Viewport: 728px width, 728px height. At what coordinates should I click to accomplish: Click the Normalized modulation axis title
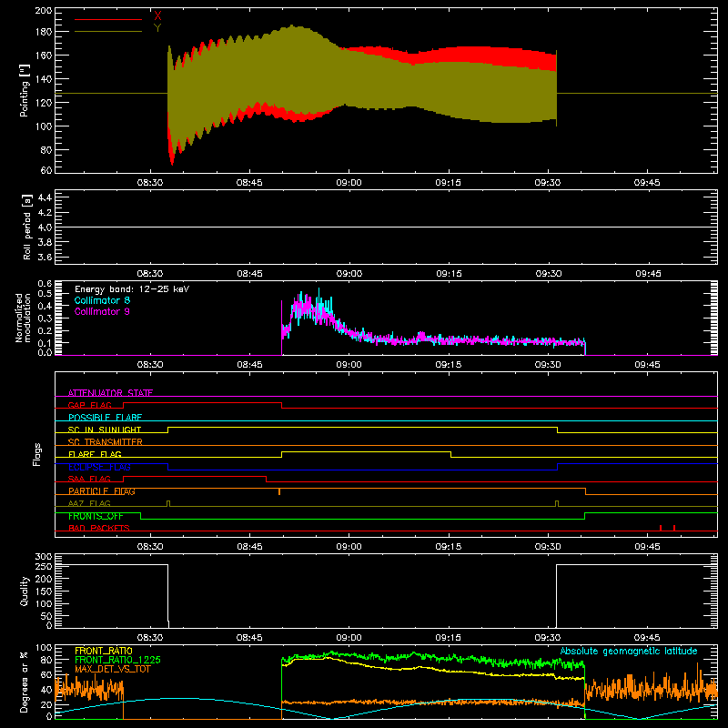[x=24, y=318]
